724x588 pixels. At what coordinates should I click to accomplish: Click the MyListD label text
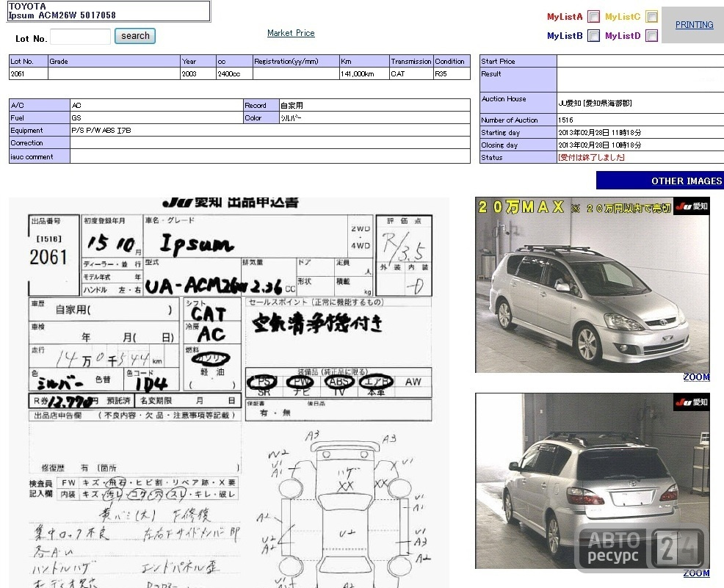coord(623,35)
